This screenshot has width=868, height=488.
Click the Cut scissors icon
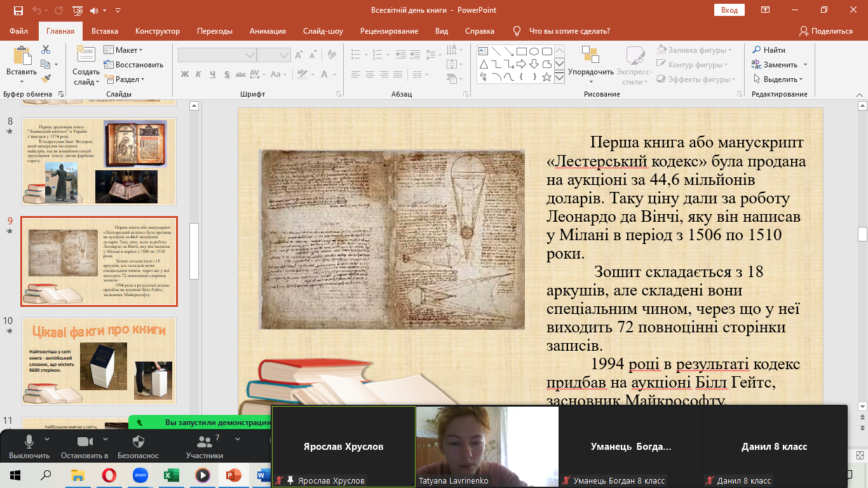coord(46,50)
